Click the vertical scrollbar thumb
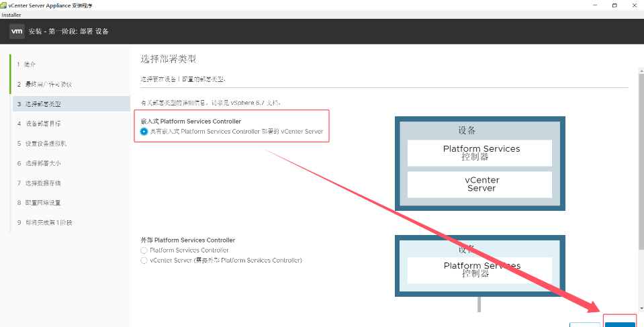 [x=641, y=161]
